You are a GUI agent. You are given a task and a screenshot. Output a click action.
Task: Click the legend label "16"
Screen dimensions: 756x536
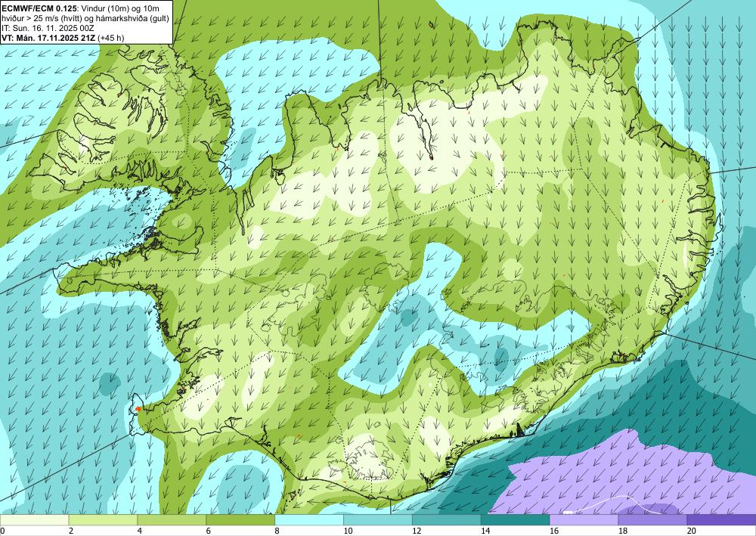[554, 531]
